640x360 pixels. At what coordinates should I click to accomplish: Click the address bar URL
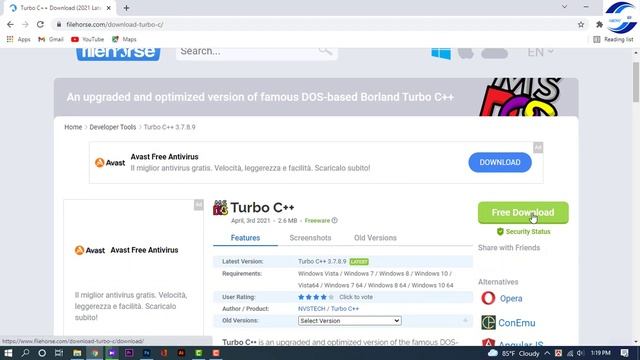tap(115, 24)
